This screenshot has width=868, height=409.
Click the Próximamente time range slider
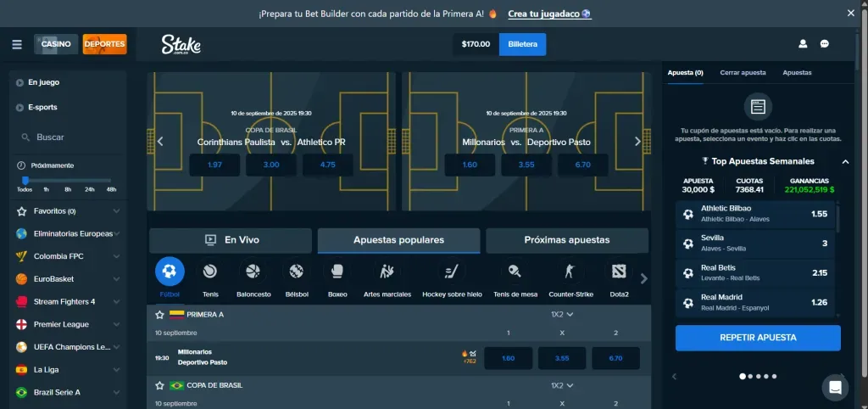[x=66, y=180]
